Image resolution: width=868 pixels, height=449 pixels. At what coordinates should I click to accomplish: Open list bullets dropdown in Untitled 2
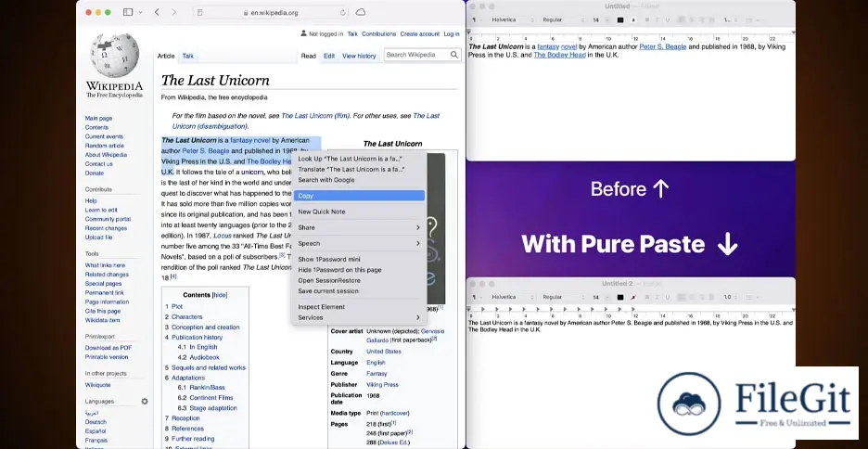tap(752, 297)
